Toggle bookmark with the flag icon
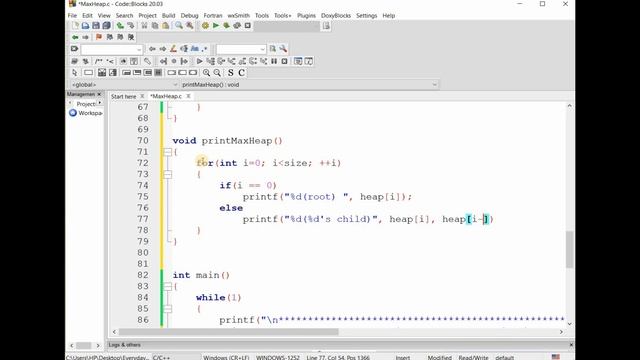This screenshot has height=360, width=640. pos(98,37)
